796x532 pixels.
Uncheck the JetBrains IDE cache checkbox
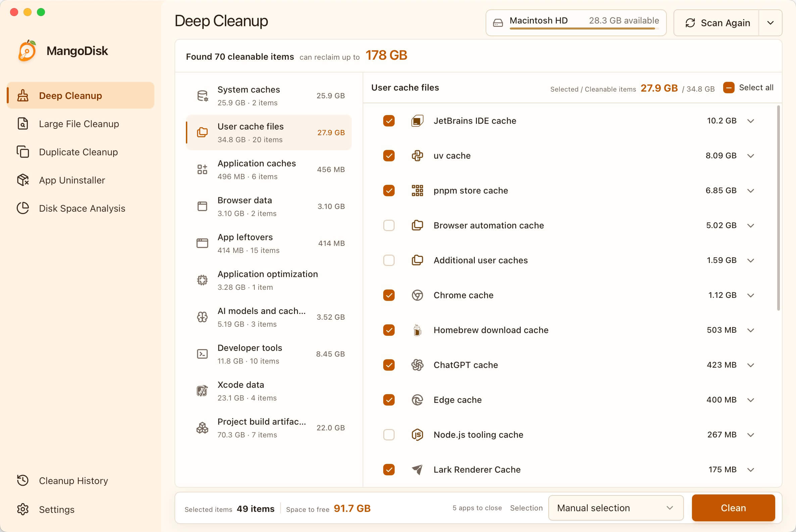tap(389, 121)
